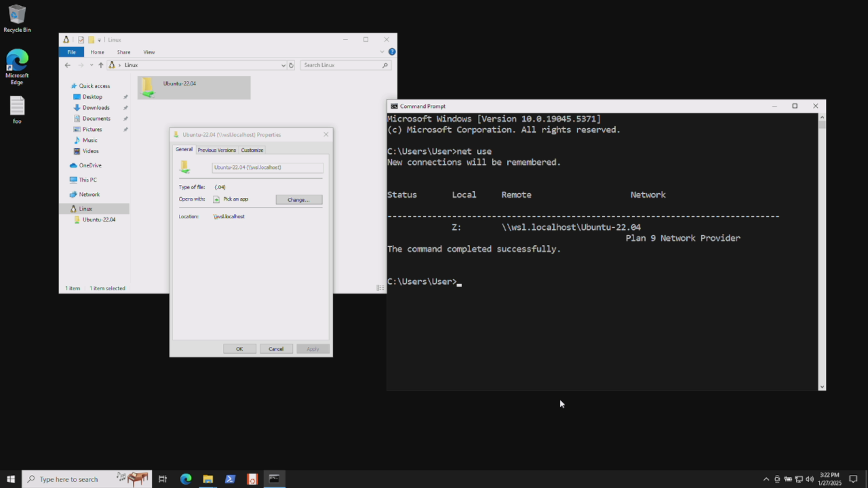Open the File Explorer help icon
868x488 pixels.
392,52
